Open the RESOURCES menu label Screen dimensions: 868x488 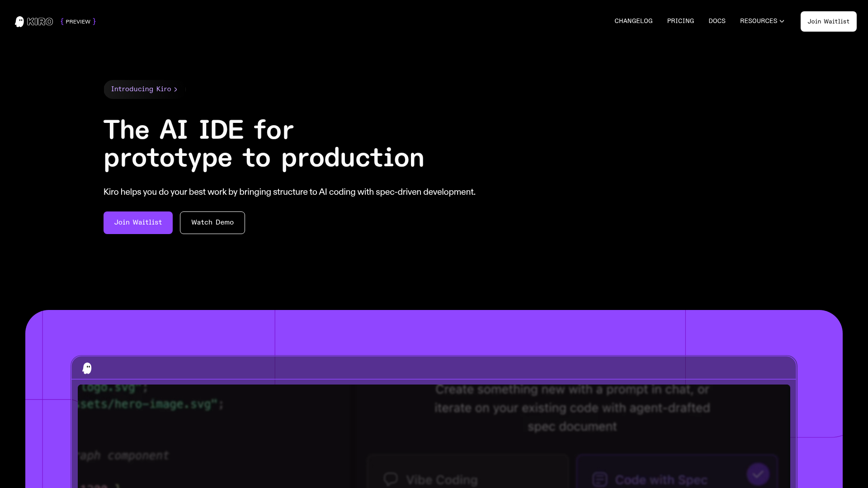pos(758,21)
